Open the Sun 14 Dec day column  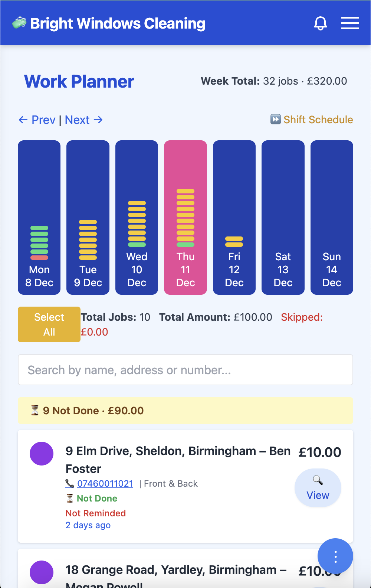pos(332,218)
